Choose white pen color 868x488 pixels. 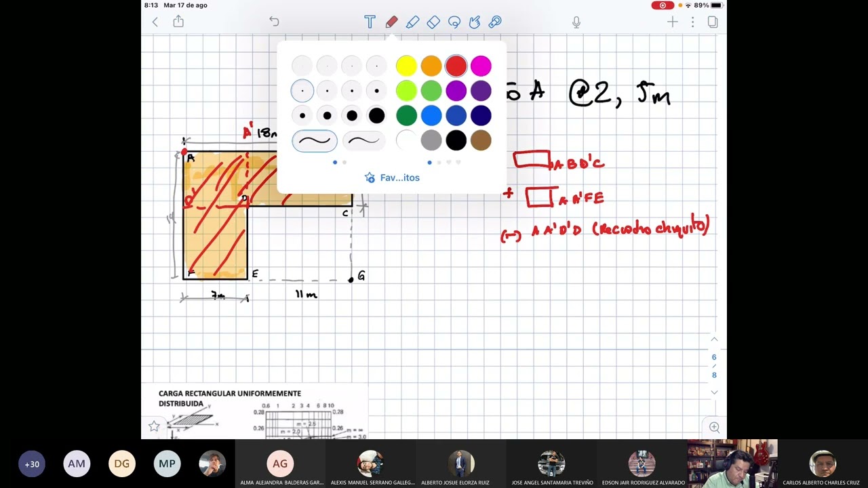tap(406, 140)
